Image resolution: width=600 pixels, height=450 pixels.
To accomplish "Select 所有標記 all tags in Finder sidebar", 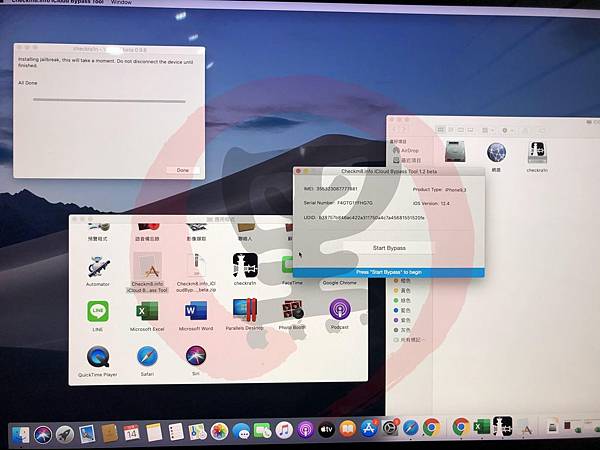I will pyautogui.click(x=408, y=340).
